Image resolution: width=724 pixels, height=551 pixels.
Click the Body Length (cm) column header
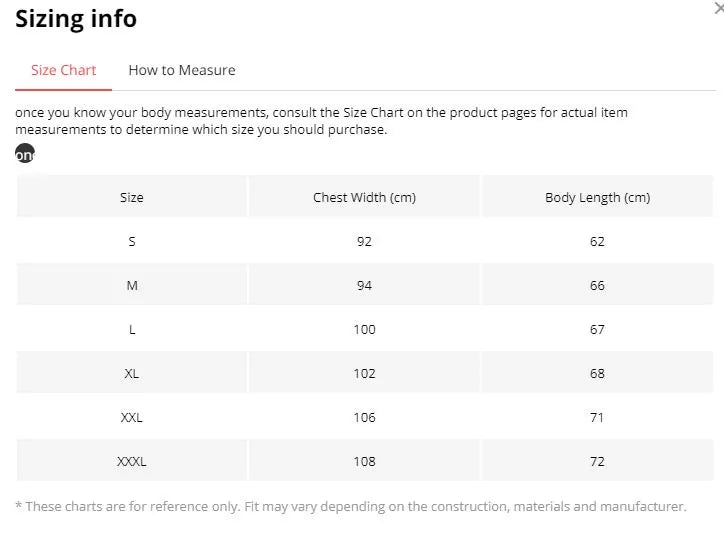pos(597,197)
